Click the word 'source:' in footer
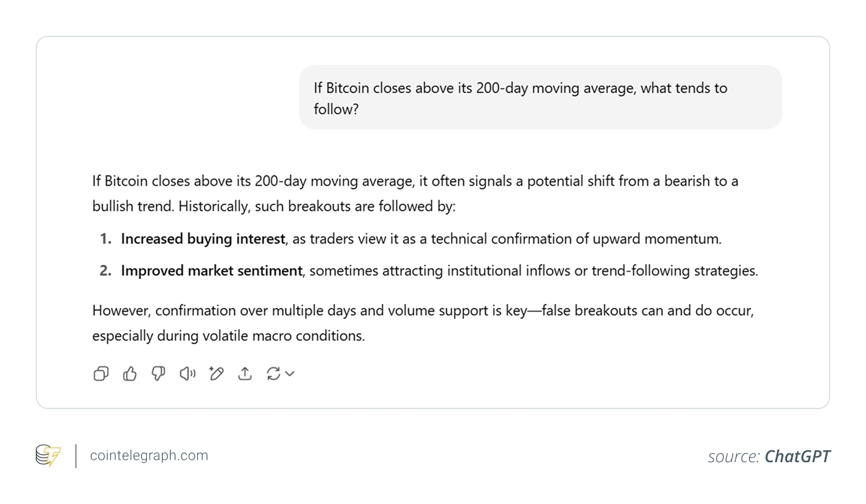Image resolution: width=866 pixels, height=504 pixels. pyautogui.click(x=733, y=457)
